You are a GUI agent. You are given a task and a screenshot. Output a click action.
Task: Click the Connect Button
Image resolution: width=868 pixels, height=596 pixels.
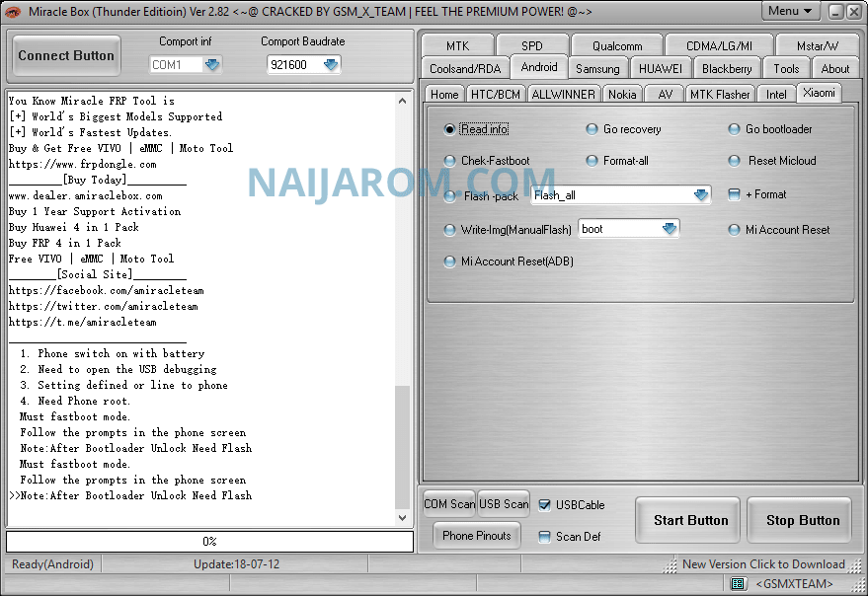(66, 55)
